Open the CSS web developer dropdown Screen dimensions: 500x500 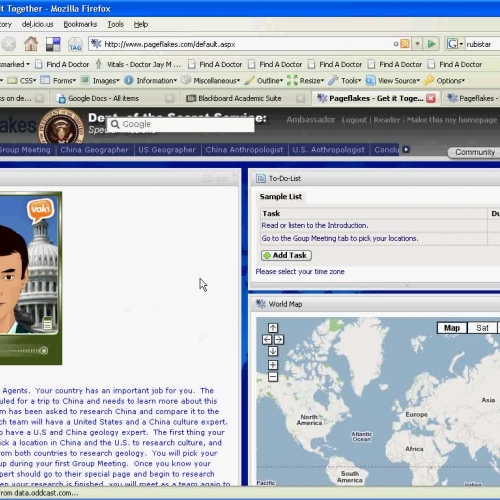pos(22,81)
